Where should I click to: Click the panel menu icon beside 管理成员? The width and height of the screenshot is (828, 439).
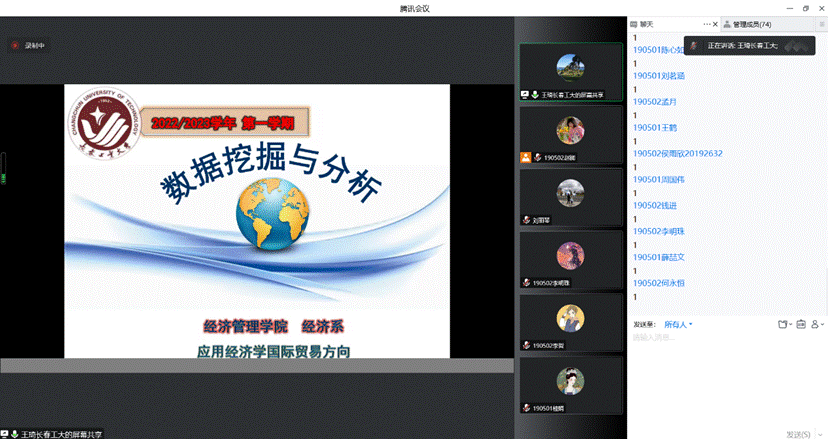[x=819, y=24]
